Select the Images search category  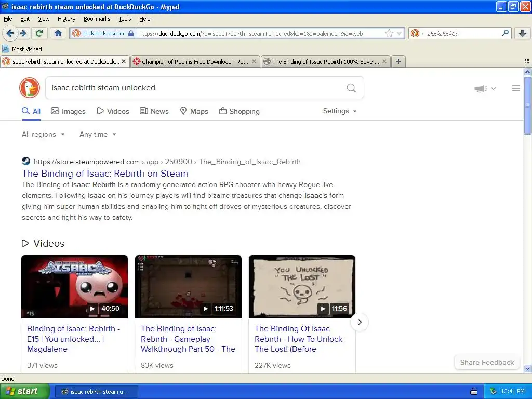point(68,111)
